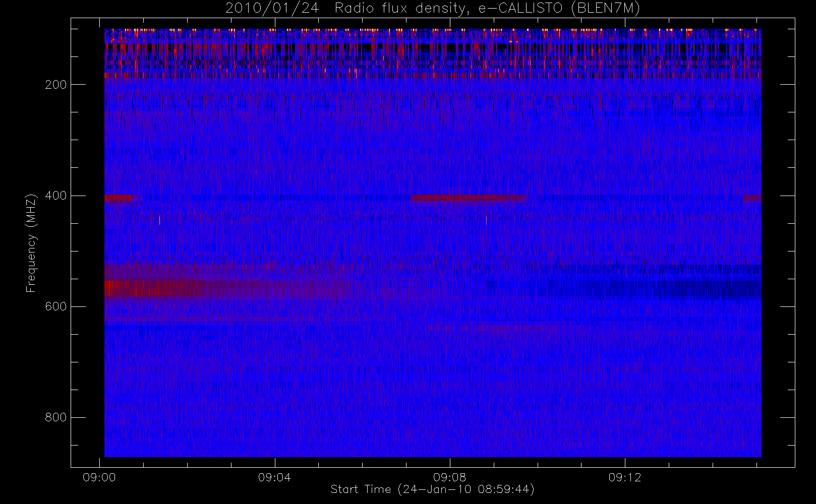
Task: Click the 600 frequency tick label
Action: [55, 306]
